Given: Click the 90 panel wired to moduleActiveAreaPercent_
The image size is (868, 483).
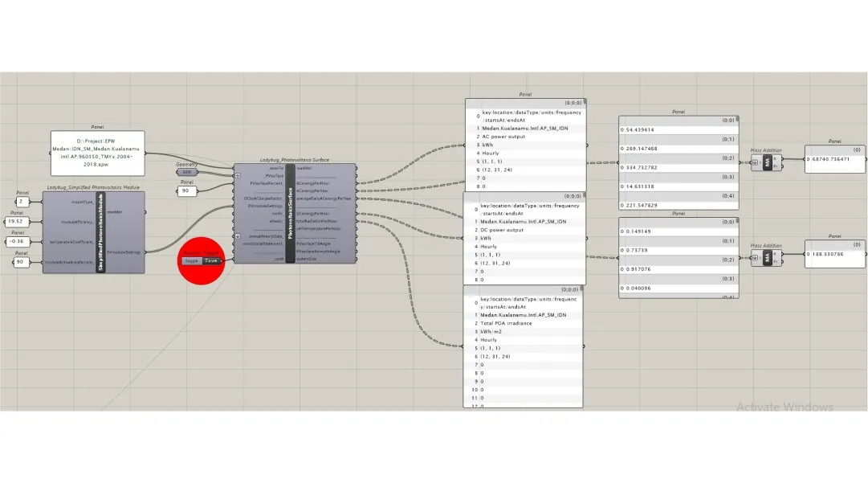Looking at the screenshot, I should click(21, 262).
